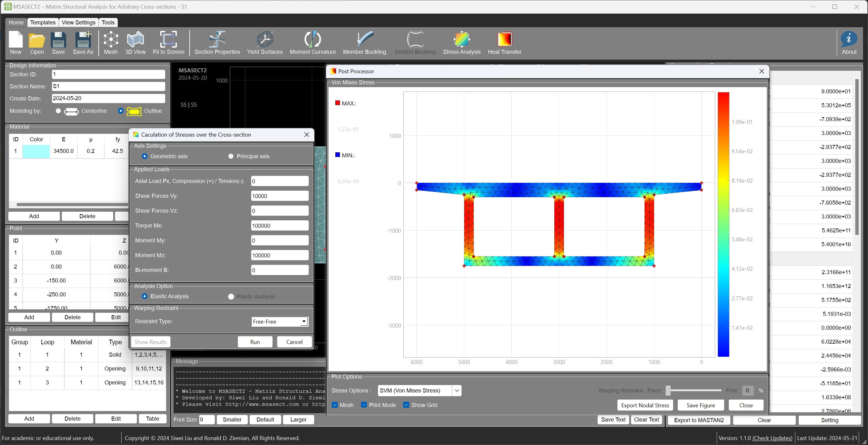This screenshot has width=868, height=445.
Task: Click the Close button in Post Processor
Action: [x=746, y=405]
